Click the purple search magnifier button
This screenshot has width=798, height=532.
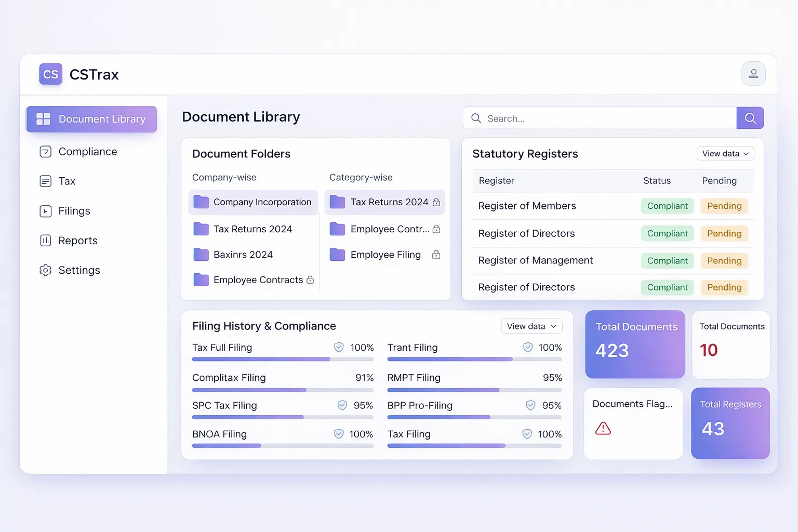750,118
